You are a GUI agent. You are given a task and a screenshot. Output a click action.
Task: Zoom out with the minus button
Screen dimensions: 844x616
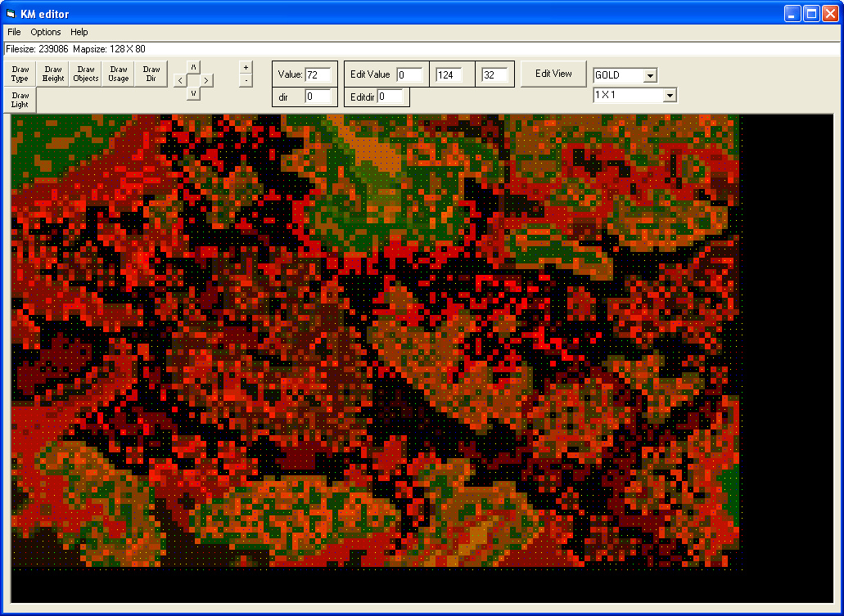(246, 80)
